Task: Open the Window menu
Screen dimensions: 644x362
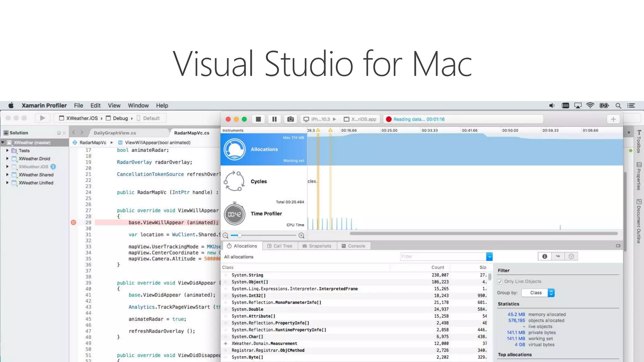Action: (138, 106)
